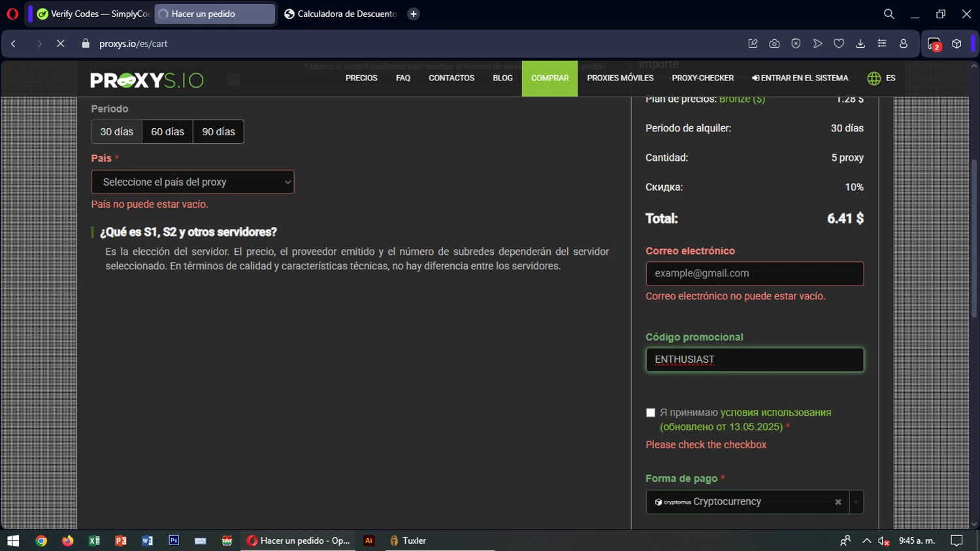The width and height of the screenshot is (980, 551).
Task: Switch to Calculadora de Descuento tab
Action: (340, 14)
